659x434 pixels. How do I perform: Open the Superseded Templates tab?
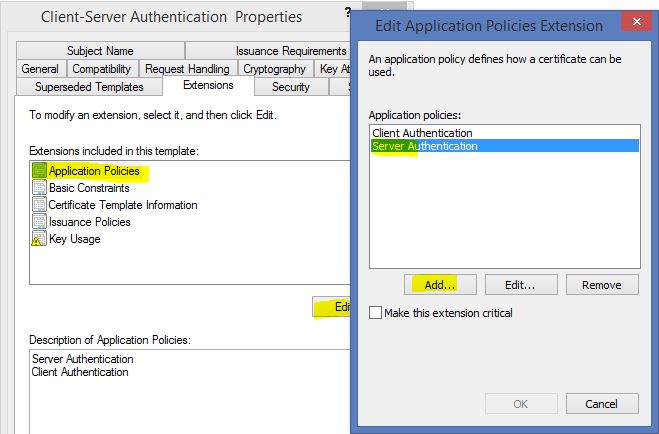coord(91,87)
